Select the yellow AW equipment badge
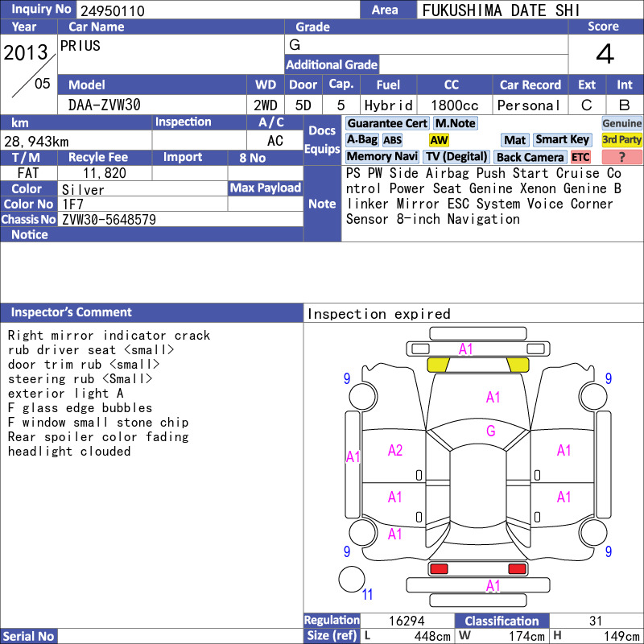Screen dimensions: 644x644 click(439, 140)
